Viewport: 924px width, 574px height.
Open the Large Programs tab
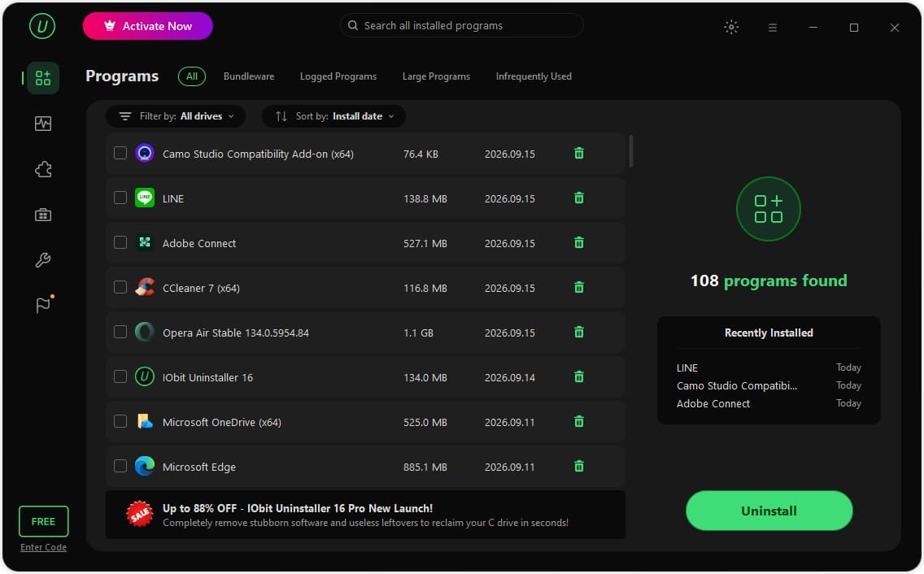[436, 76]
